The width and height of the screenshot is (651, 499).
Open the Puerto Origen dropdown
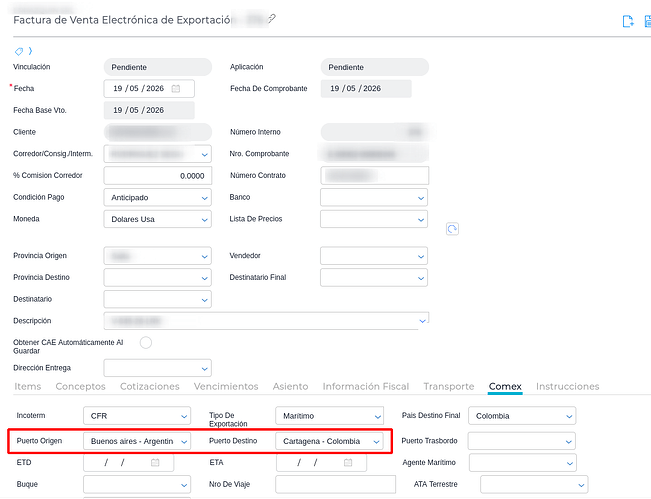tap(137, 441)
